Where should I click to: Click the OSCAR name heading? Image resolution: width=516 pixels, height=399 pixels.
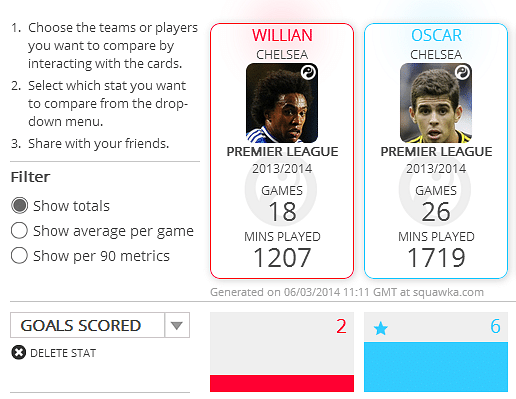pos(436,35)
